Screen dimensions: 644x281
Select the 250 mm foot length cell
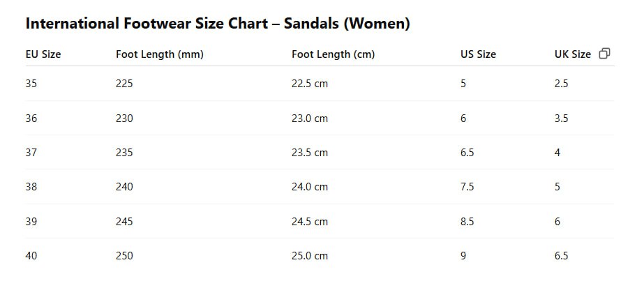pyautogui.click(x=124, y=256)
